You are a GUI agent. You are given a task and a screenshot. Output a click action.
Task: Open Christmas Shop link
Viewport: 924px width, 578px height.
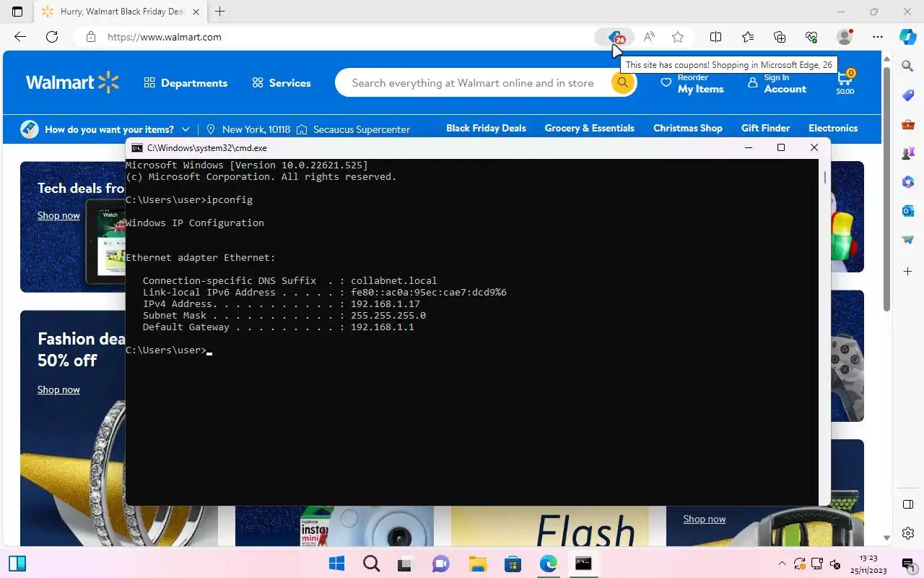688,128
